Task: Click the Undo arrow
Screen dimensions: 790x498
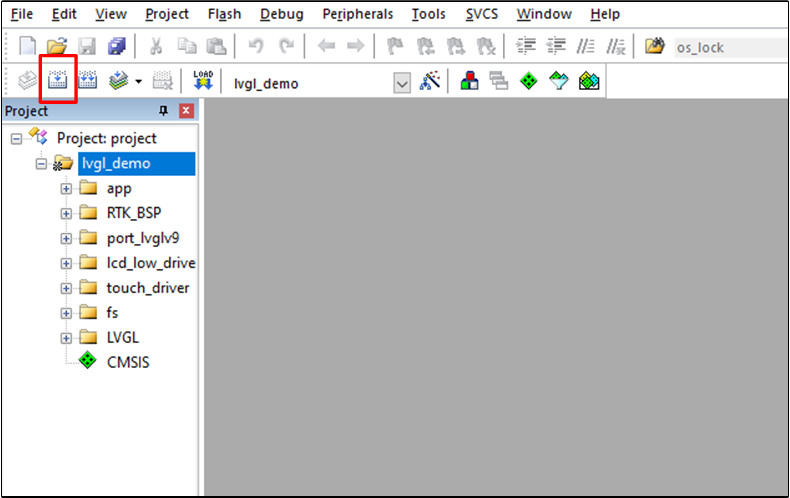Action: [256, 46]
